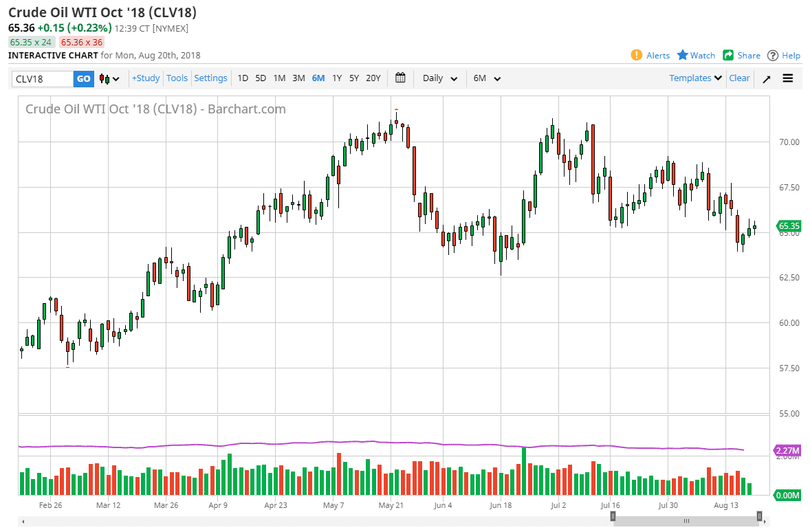Switch to the 1D timeframe
Image resolution: width=810 pixels, height=532 pixels.
(243, 78)
